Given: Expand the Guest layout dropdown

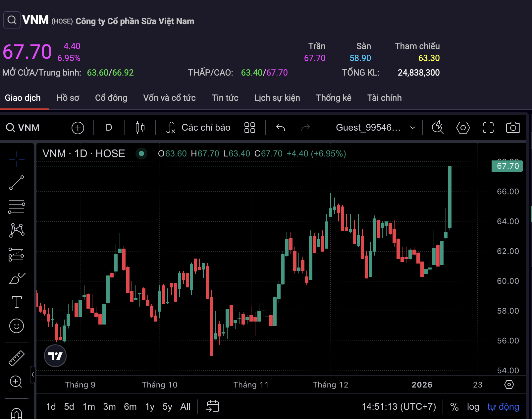Looking at the screenshot, I should click(413, 128).
